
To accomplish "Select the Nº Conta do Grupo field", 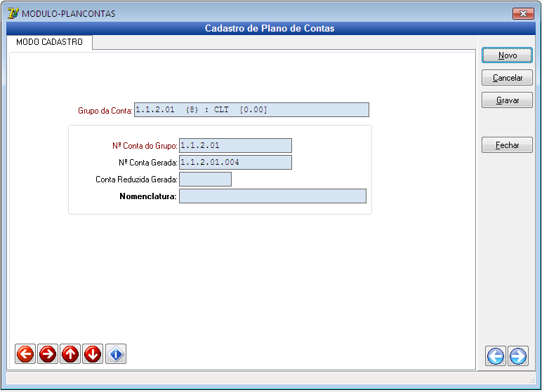I will point(235,145).
